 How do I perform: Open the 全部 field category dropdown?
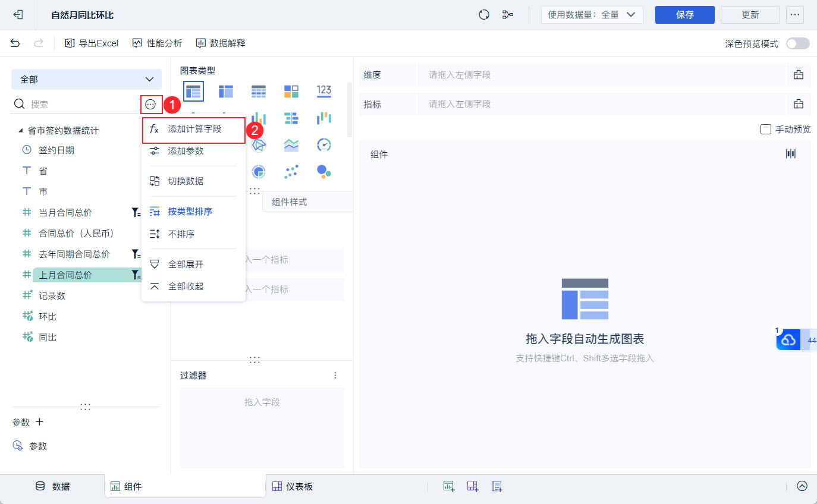tap(86, 79)
